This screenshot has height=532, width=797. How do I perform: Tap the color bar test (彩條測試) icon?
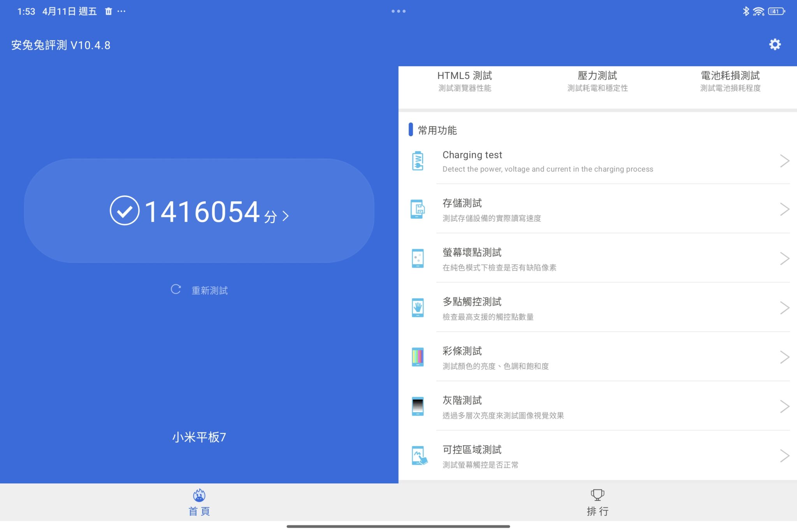pos(418,357)
